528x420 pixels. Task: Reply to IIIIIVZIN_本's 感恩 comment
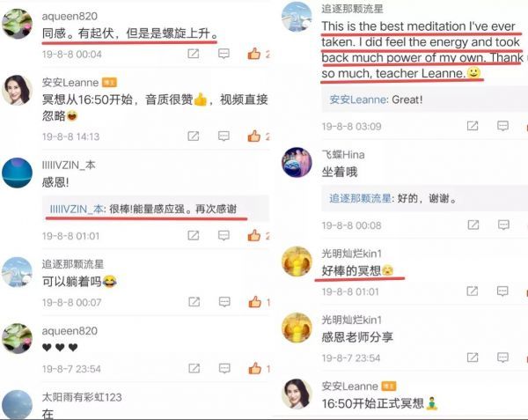pos(224,235)
